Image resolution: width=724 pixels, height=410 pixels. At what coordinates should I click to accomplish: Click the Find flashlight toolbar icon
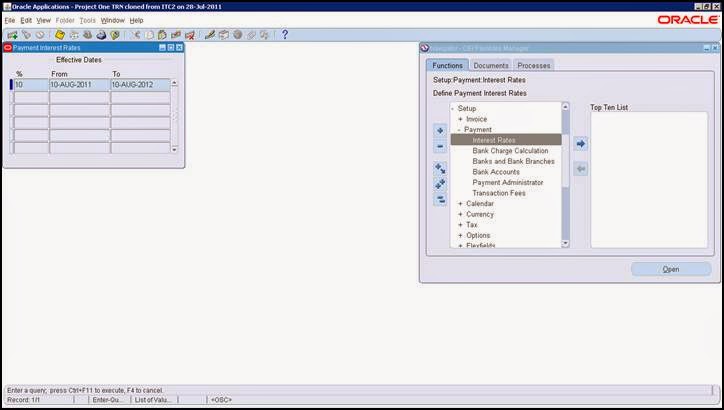point(26,35)
